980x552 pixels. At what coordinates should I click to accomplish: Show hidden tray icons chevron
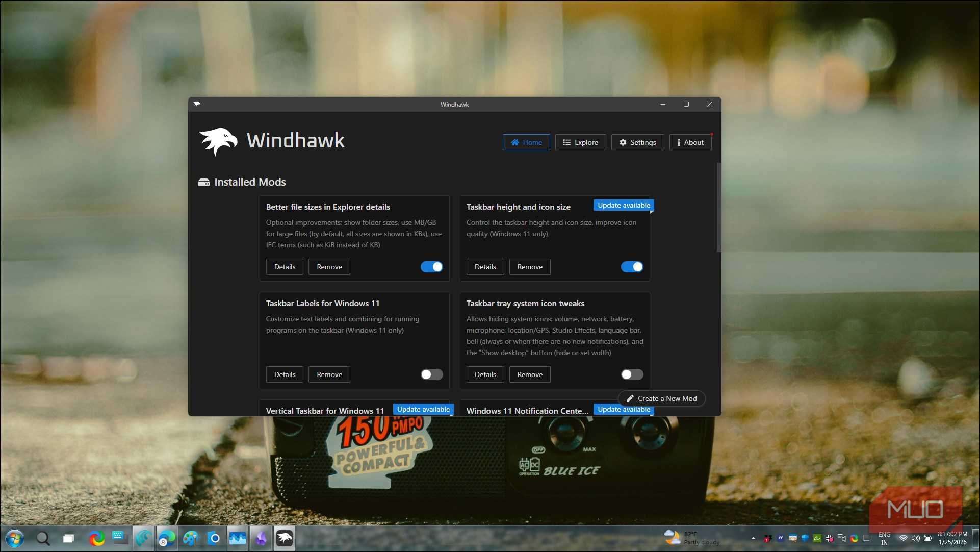tap(753, 538)
